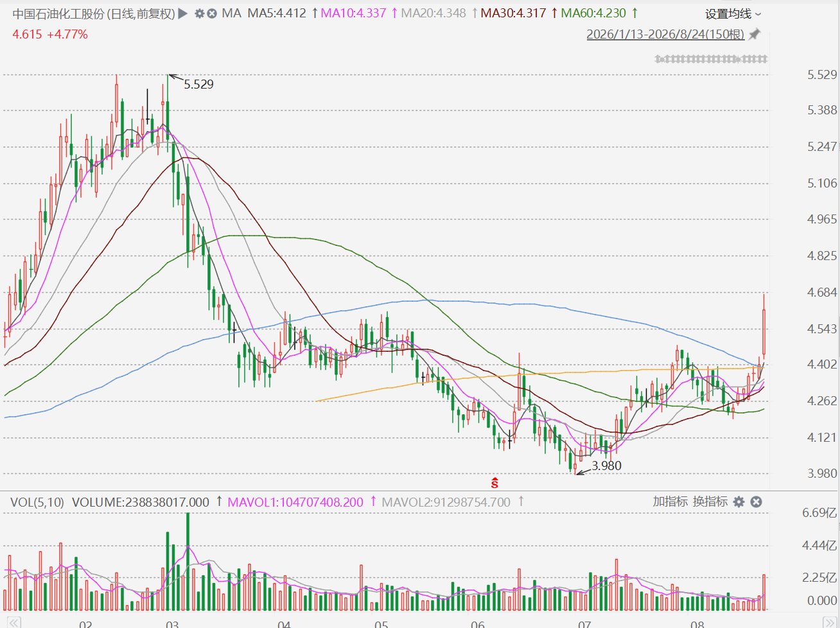Close the volume indicator panel
This screenshot has width=840, height=628.
[x=756, y=502]
